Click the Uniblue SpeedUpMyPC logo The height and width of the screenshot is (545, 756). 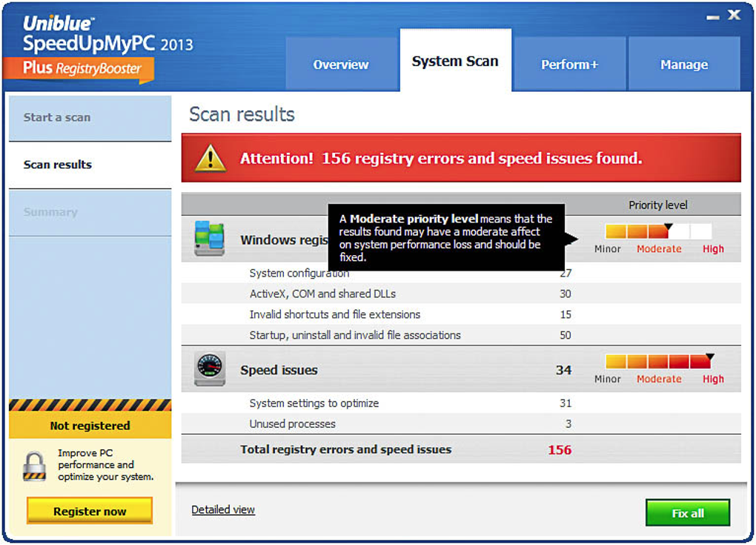108,34
